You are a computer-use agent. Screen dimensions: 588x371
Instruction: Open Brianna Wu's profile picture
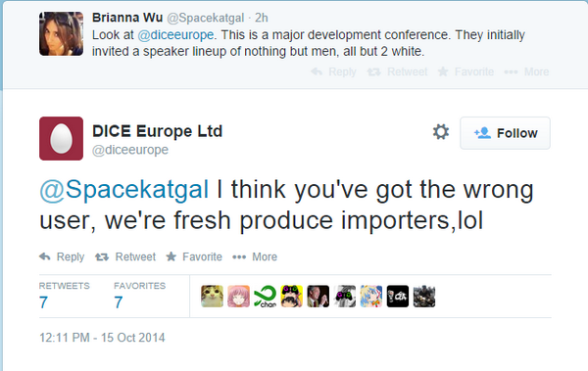61,33
